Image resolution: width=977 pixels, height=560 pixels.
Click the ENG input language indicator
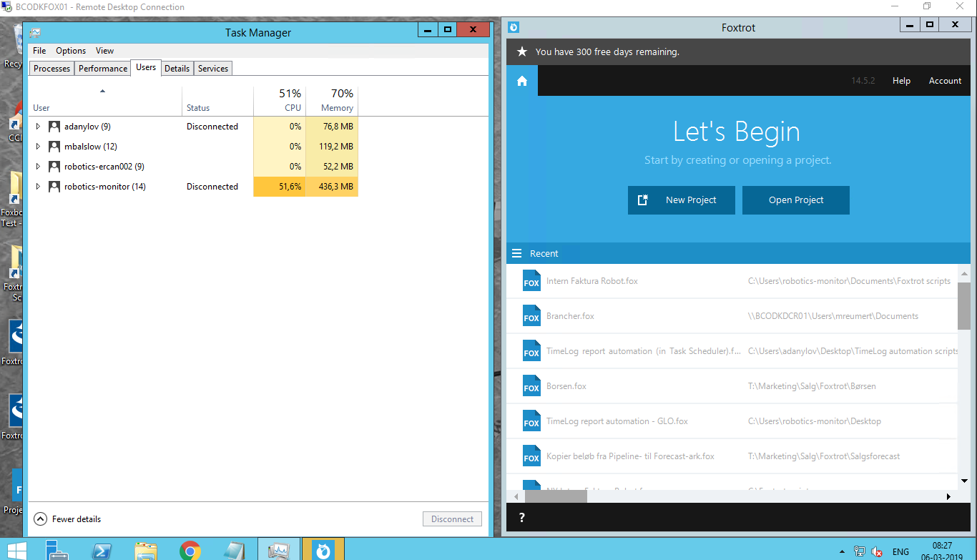coord(900,551)
